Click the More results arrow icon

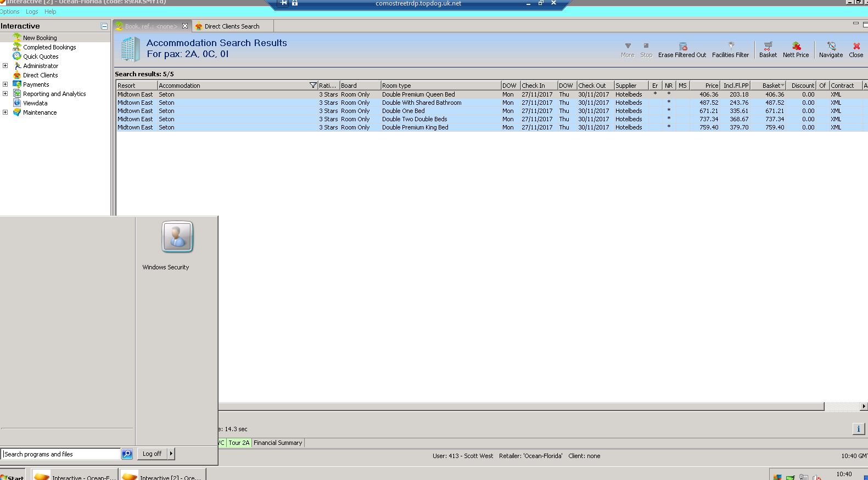pyautogui.click(x=628, y=46)
